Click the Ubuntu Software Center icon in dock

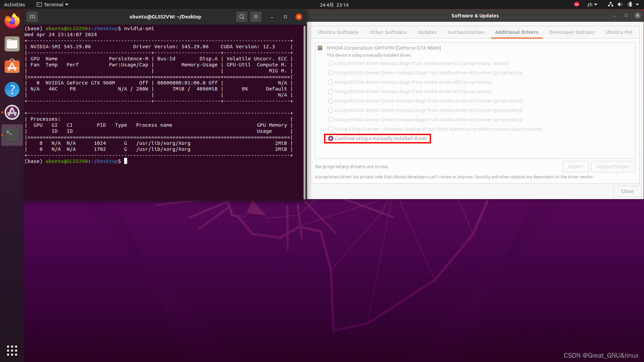tap(12, 66)
